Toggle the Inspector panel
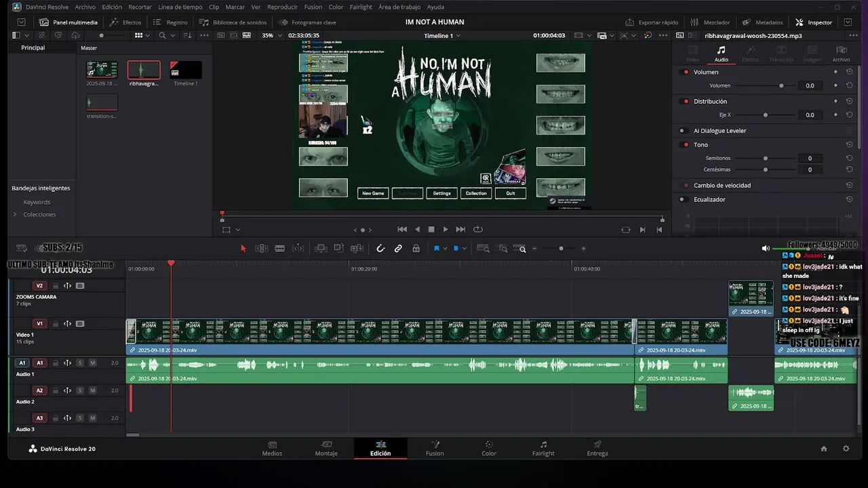The height and width of the screenshot is (488, 868). point(814,22)
